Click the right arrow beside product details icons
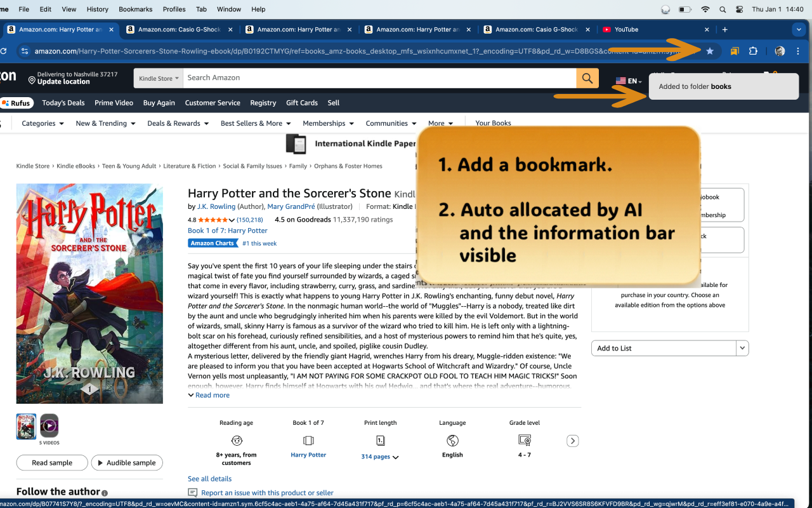This screenshot has width=812, height=508. pos(572,440)
